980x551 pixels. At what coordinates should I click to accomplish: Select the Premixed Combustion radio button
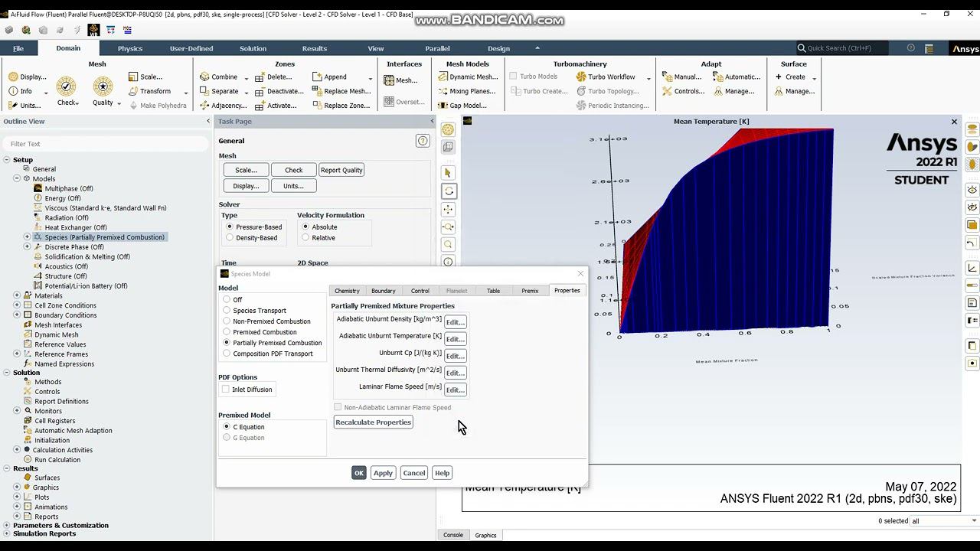click(x=227, y=331)
